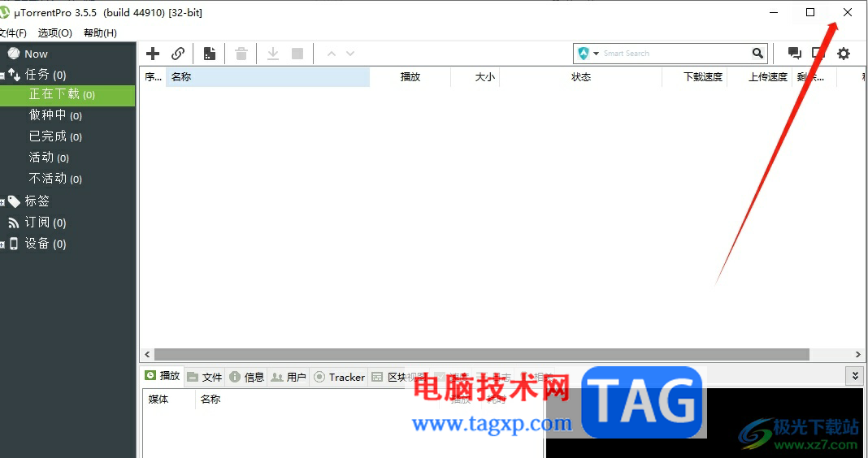Click the horizontal scrollbar thumb

coord(482,354)
